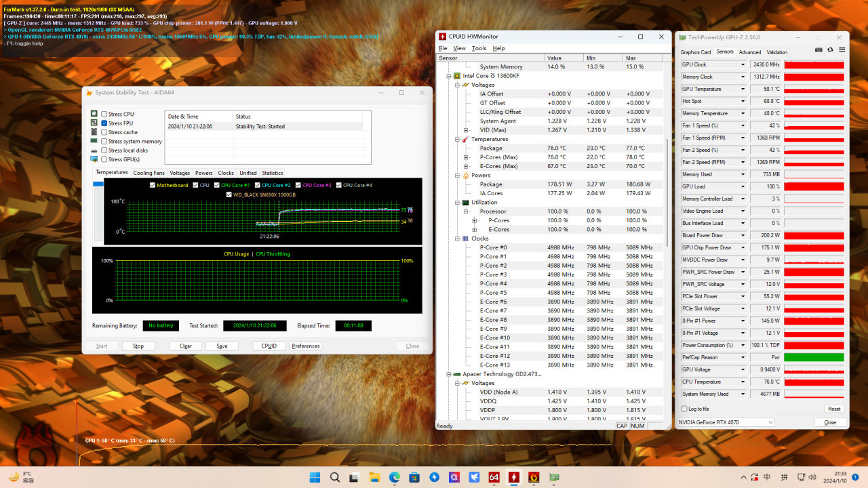Click the FurMark taskbar icon

click(534, 477)
